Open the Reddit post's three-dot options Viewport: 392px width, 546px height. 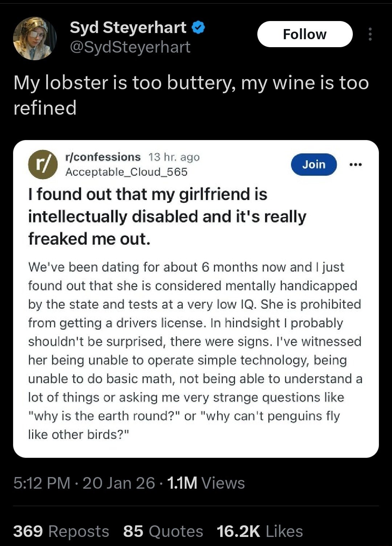coord(355,164)
